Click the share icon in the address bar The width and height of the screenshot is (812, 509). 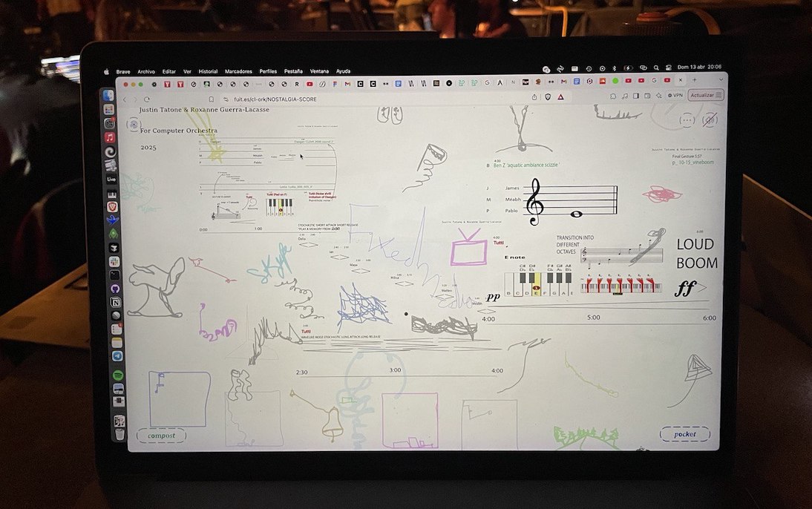click(x=534, y=97)
